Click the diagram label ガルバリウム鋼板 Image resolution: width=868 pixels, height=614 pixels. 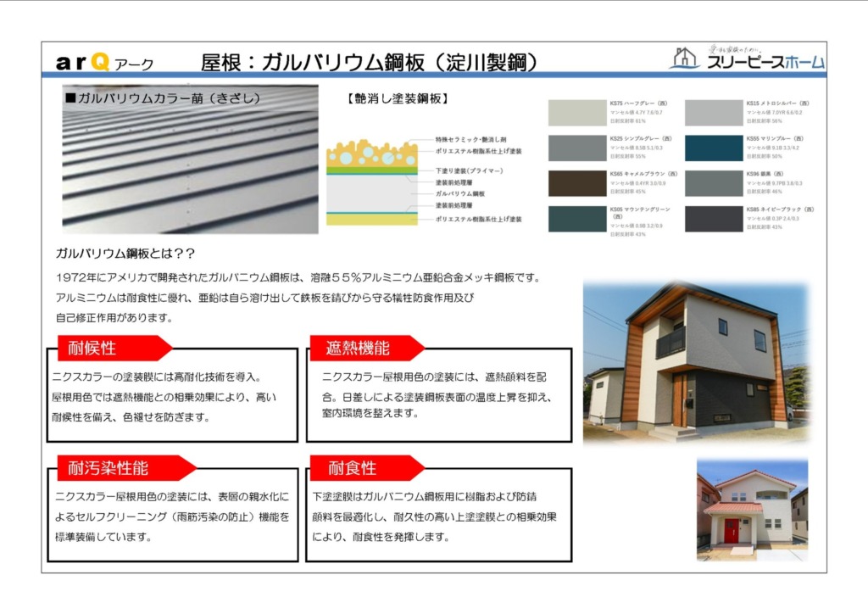click(460, 193)
